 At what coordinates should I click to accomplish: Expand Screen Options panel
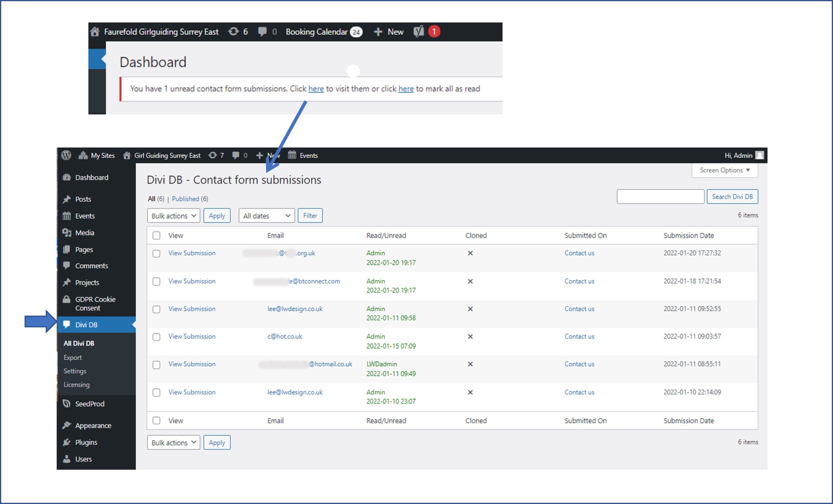pos(725,170)
